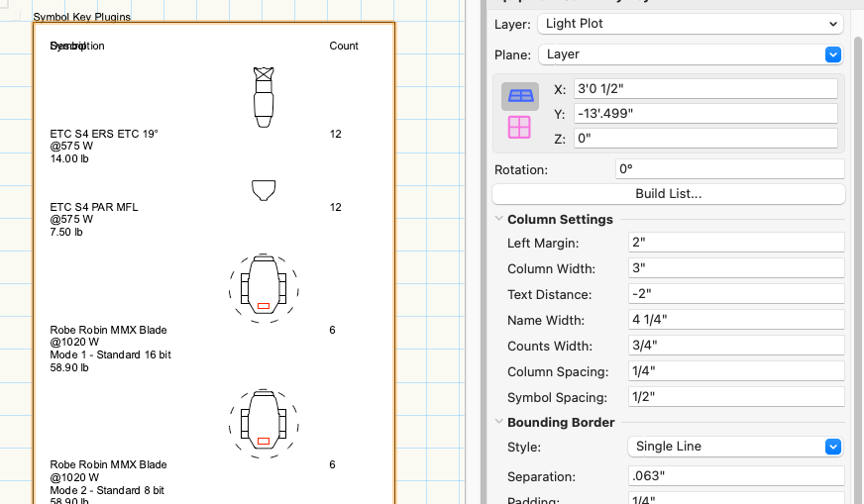
Task: Click the Mode 1 Robe Robin MMX Blade symbol
Action: [x=264, y=287]
